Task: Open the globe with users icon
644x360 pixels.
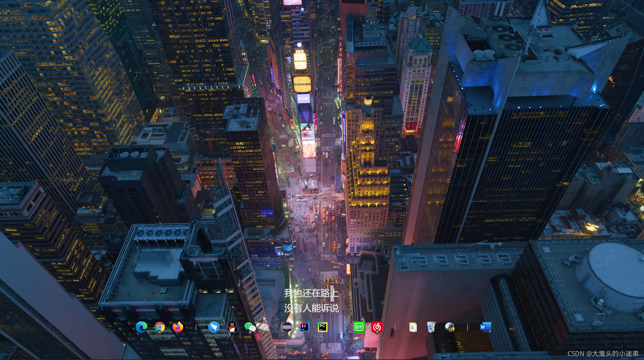Action: 449,327
